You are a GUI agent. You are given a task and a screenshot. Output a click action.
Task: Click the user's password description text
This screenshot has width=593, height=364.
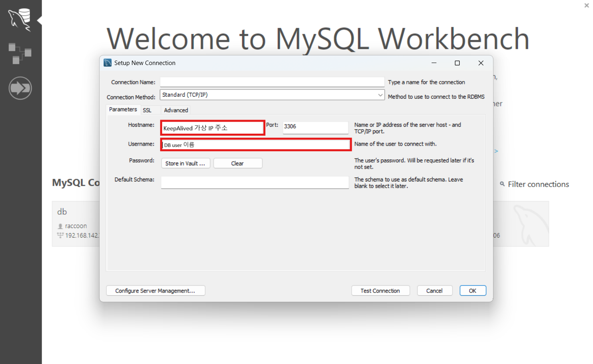[x=414, y=163]
